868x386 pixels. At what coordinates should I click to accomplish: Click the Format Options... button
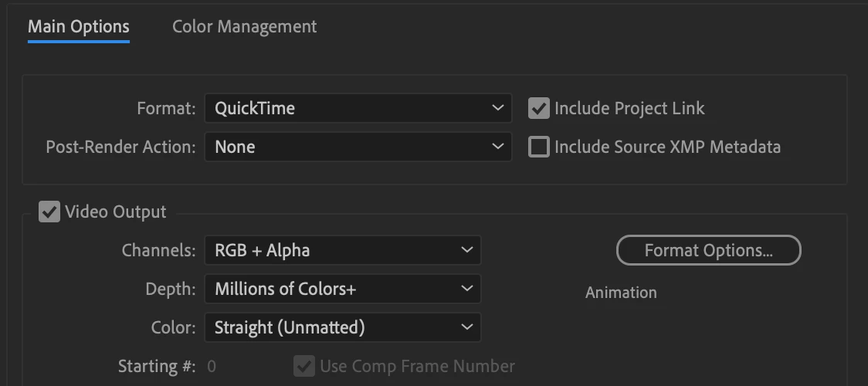[x=708, y=250]
